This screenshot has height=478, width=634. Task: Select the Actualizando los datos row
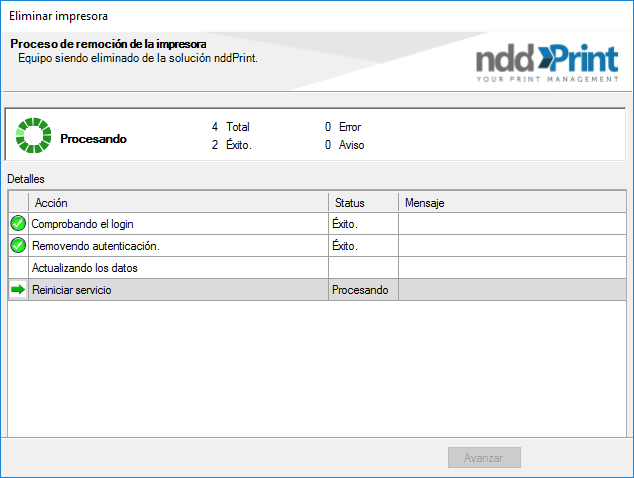click(x=317, y=268)
